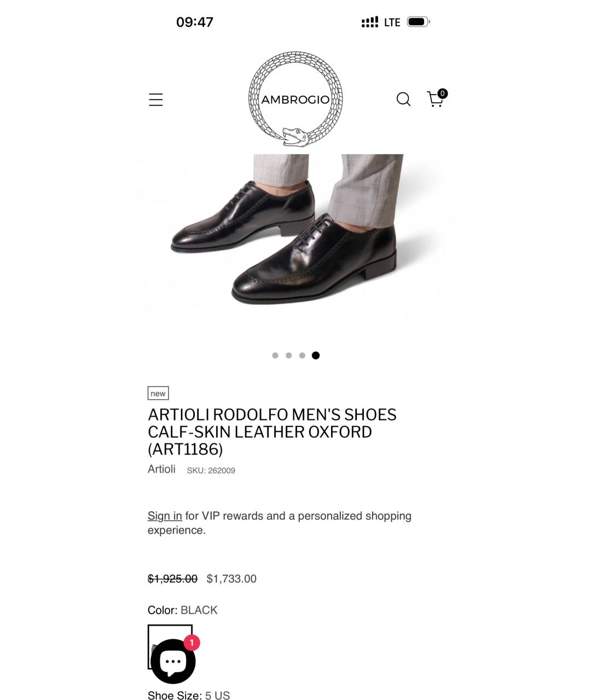The height and width of the screenshot is (700, 591).
Task: Tap the product title ARTIOLI RODOLFO
Action: tap(272, 431)
